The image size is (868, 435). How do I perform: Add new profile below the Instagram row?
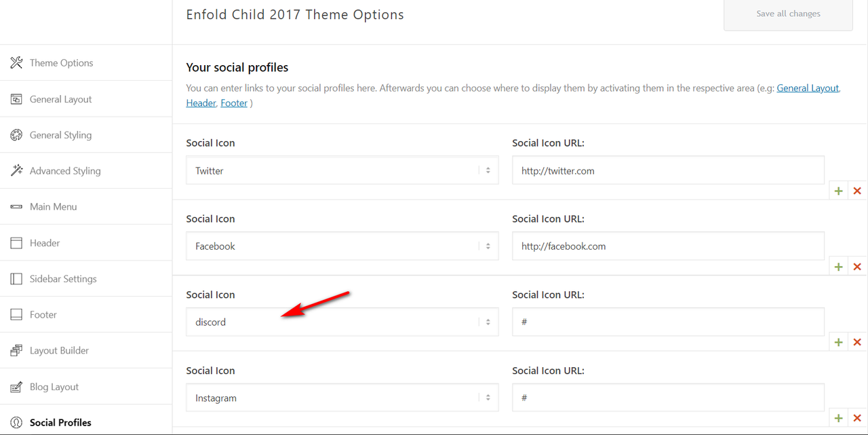[x=839, y=418]
